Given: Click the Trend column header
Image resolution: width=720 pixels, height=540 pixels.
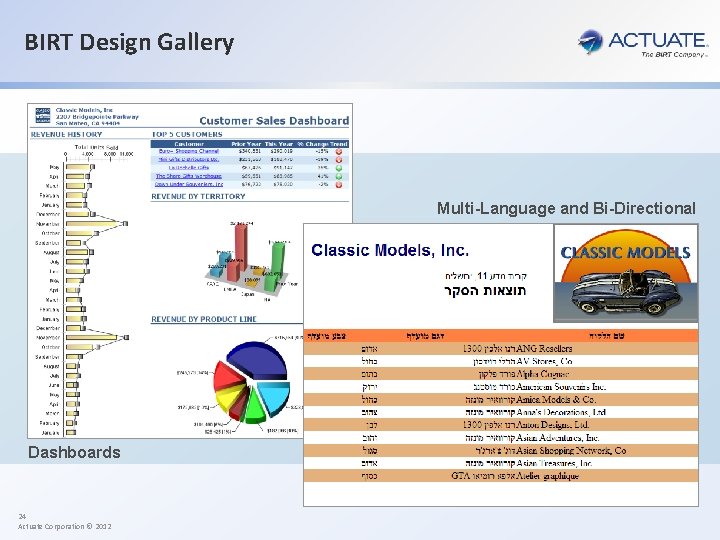Looking at the screenshot, I should (339, 144).
